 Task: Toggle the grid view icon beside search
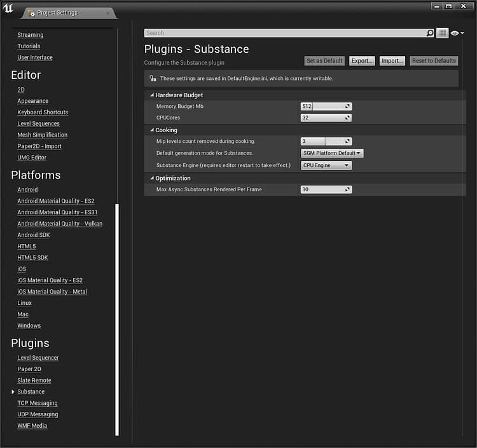click(442, 33)
